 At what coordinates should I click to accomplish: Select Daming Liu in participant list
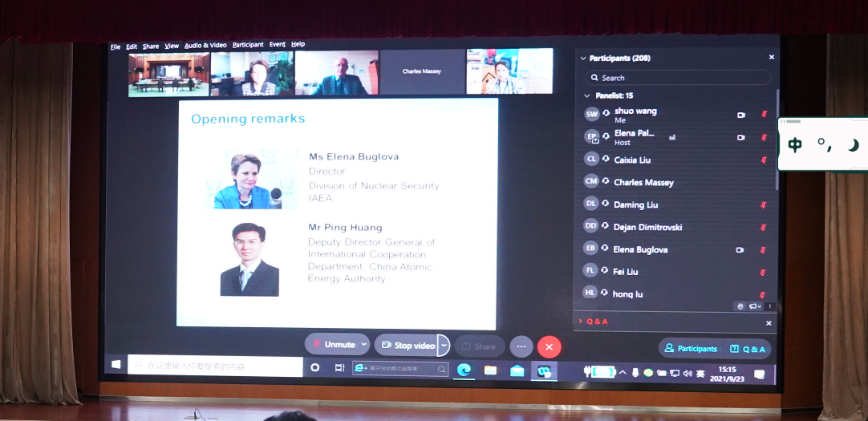pyautogui.click(x=676, y=204)
